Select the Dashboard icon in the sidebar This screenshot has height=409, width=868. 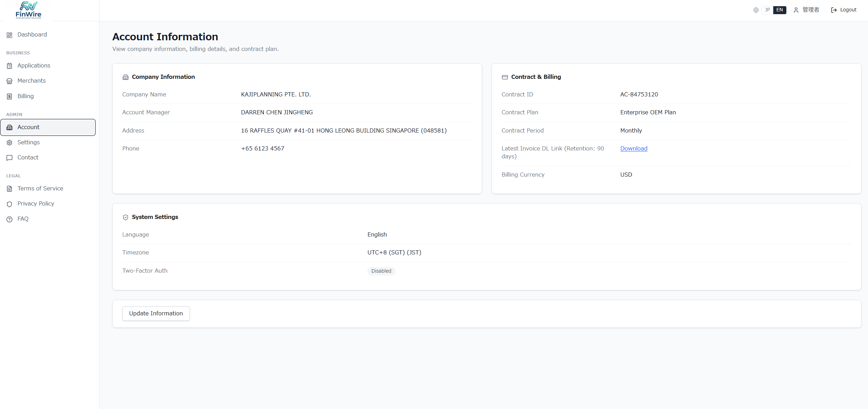pos(9,35)
